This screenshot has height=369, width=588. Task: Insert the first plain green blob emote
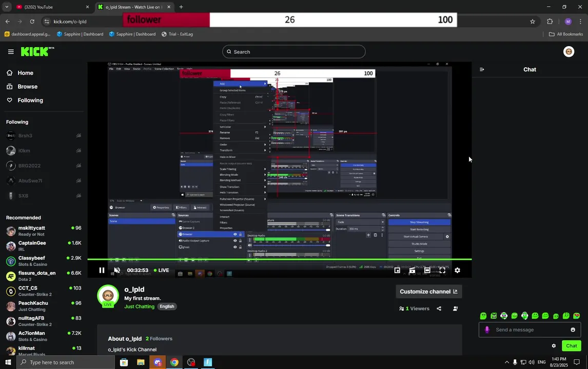[x=483, y=316]
